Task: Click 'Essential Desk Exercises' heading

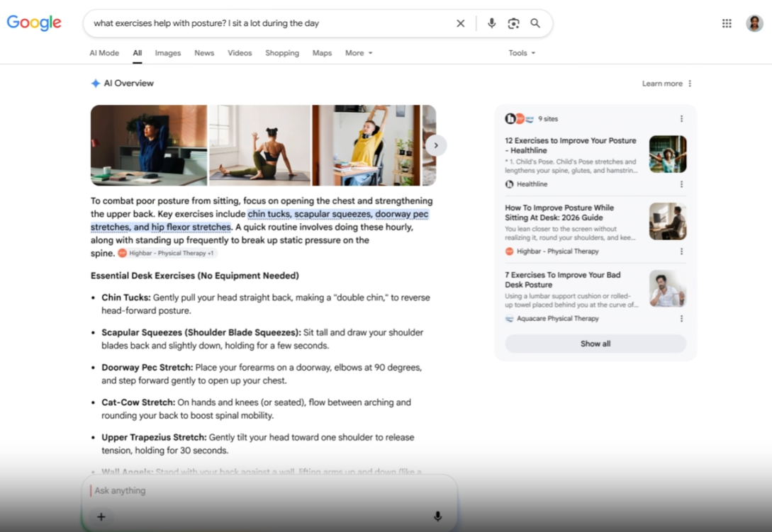Action: click(194, 276)
